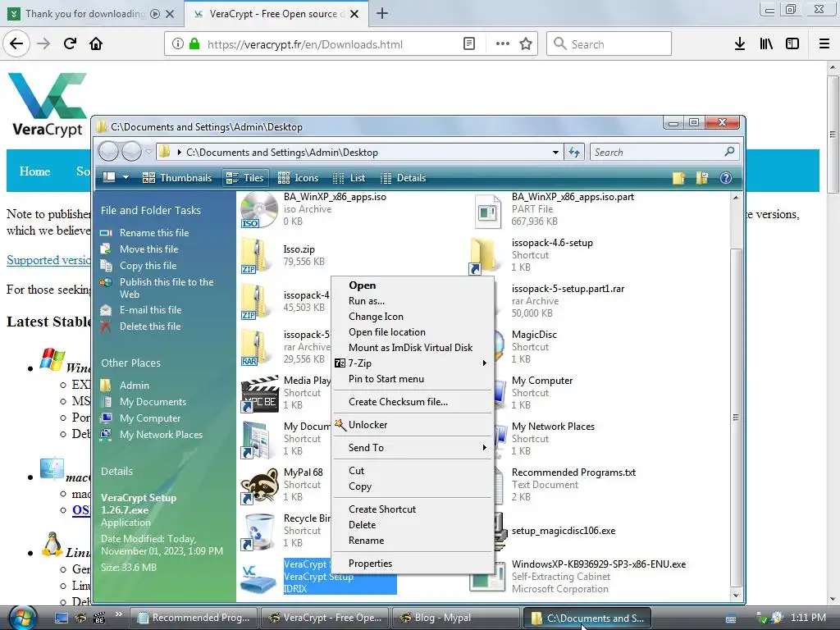This screenshot has height=630, width=840.
Task: Create new folder toolbar icon
Action: point(678,178)
